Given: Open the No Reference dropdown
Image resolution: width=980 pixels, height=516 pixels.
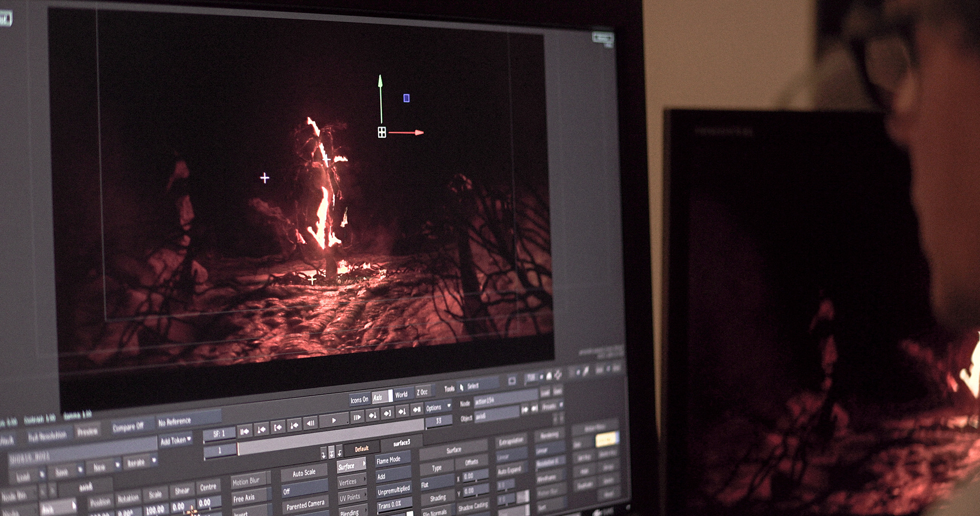Looking at the screenshot, I should [x=188, y=420].
